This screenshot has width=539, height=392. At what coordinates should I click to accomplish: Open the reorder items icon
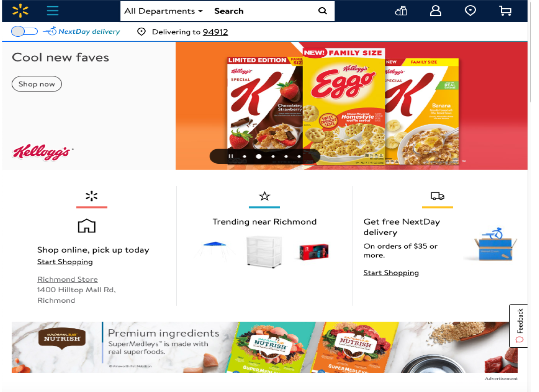point(401,11)
